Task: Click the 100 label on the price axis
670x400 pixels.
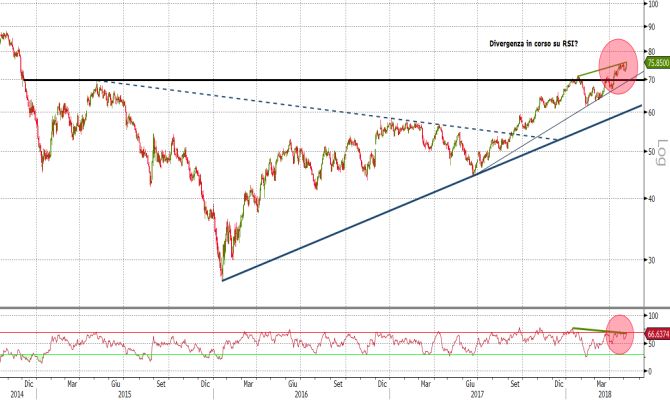Action: (x=653, y=4)
